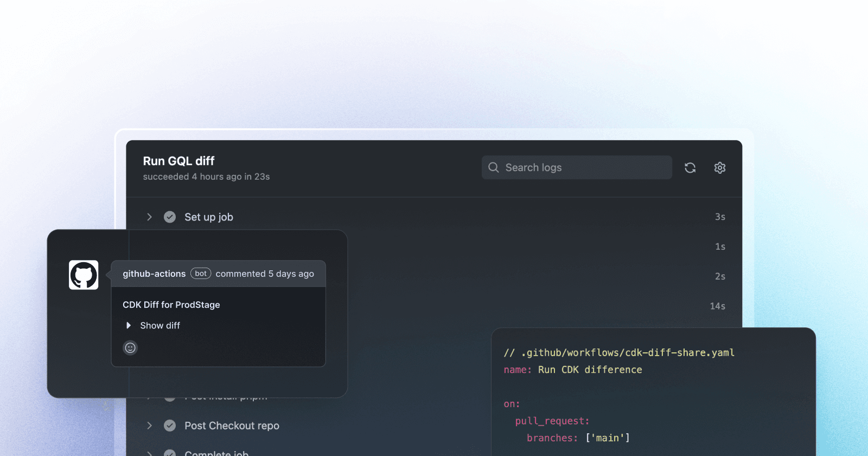868x456 pixels.
Task: Expand the Show diff disclosure triangle
Action: 129,326
